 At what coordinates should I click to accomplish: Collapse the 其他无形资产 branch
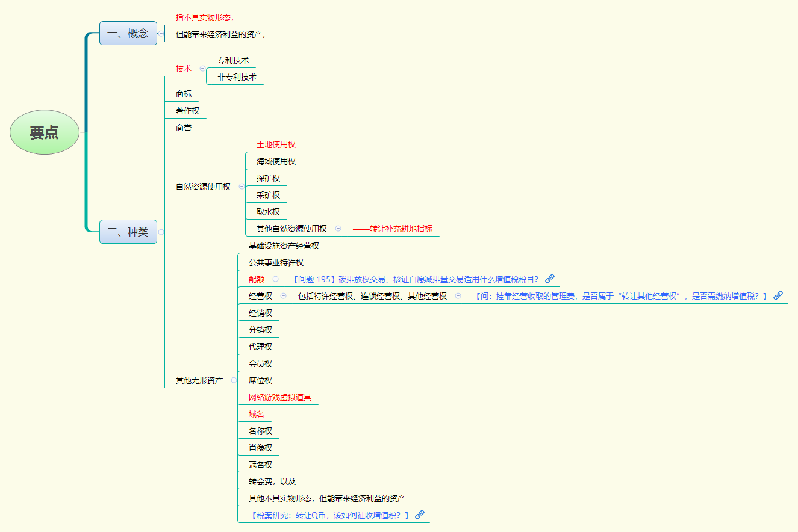pos(234,380)
